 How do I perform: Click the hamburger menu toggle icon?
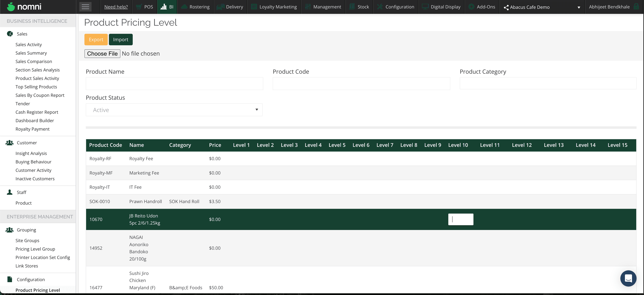click(85, 7)
